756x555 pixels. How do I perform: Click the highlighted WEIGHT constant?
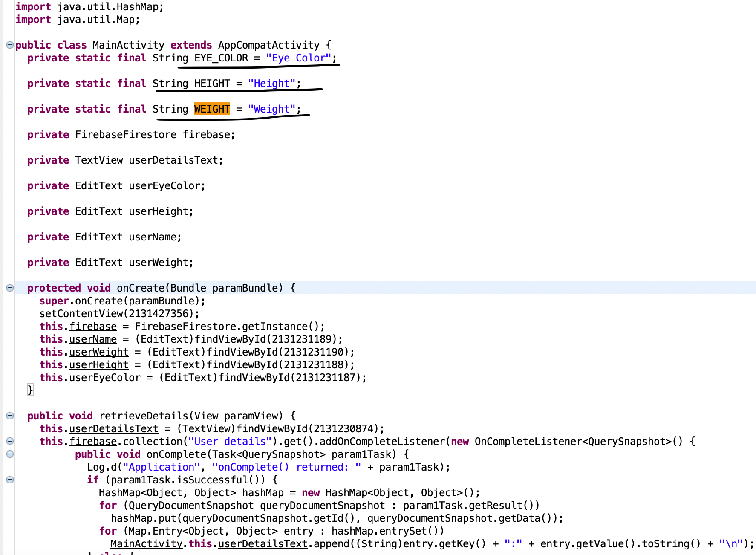coord(212,109)
